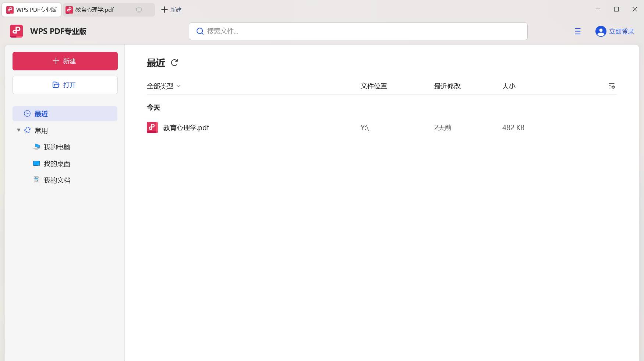
Task: Click the 打开 button
Action: (65, 85)
